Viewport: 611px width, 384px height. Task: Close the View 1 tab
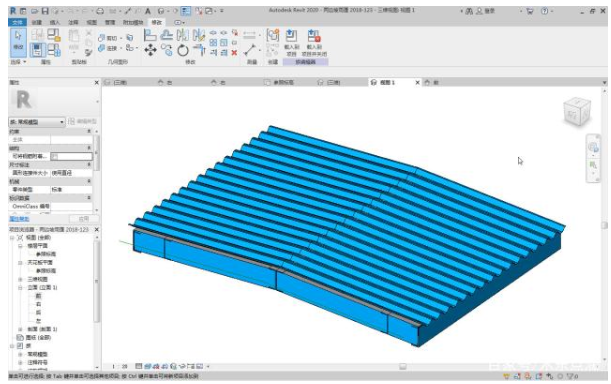point(417,82)
